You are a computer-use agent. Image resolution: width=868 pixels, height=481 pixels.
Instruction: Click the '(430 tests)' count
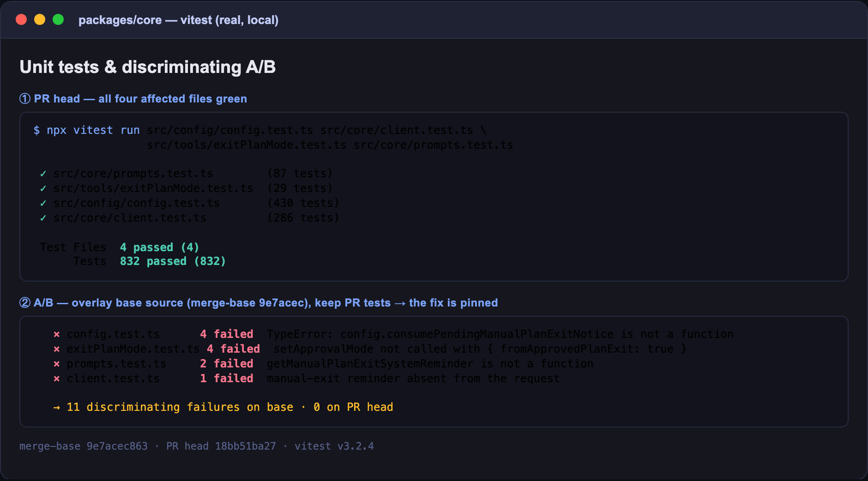click(303, 204)
